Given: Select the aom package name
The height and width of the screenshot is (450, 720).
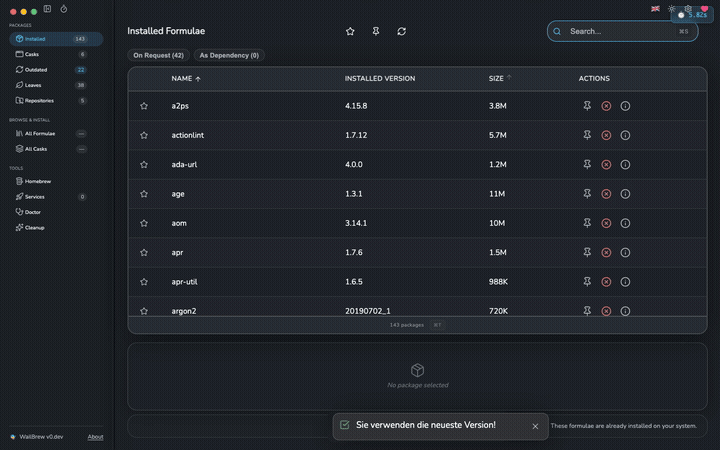Looking at the screenshot, I should tap(179, 224).
